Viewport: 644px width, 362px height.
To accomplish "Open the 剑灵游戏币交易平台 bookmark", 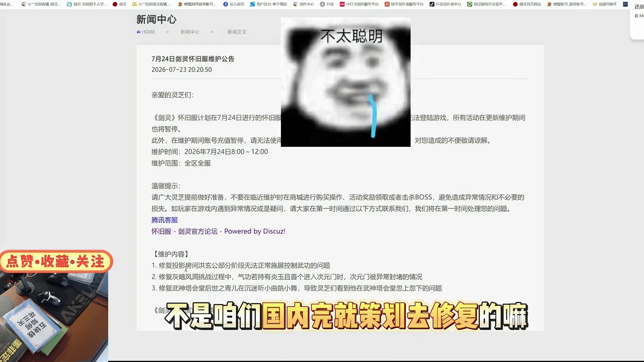I will 486,4.
